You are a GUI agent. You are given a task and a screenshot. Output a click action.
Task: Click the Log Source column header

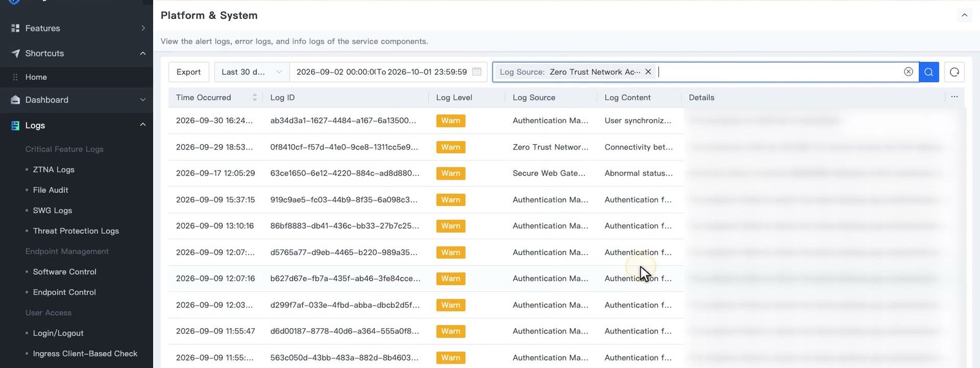click(x=534, y=98)
